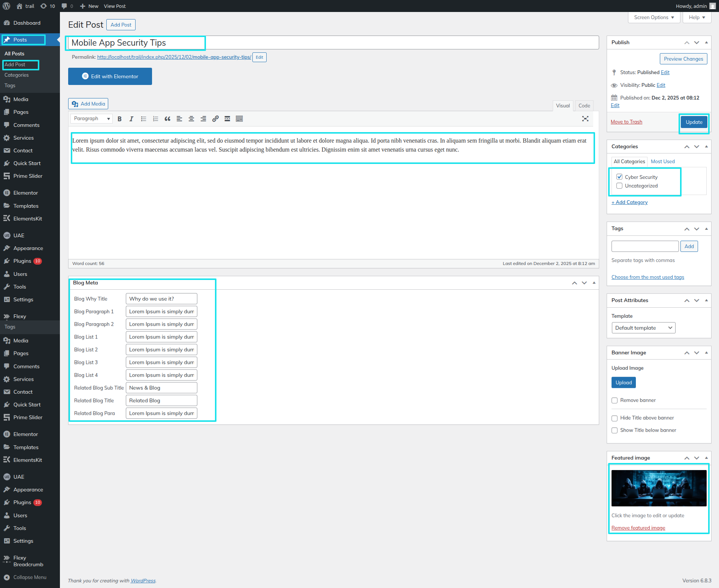This screenshot has width=719, height=588.
Task: Switch to the Most Used categories tab
Action: 662,161
